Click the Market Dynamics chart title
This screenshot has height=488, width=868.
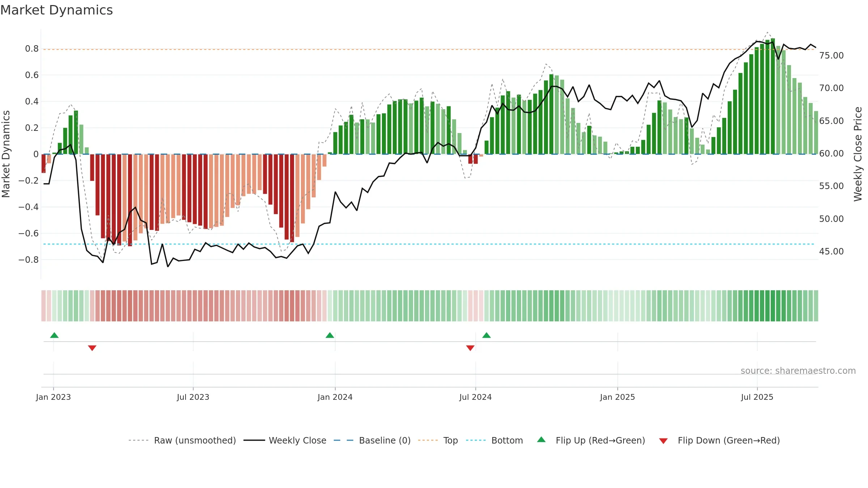56,10
